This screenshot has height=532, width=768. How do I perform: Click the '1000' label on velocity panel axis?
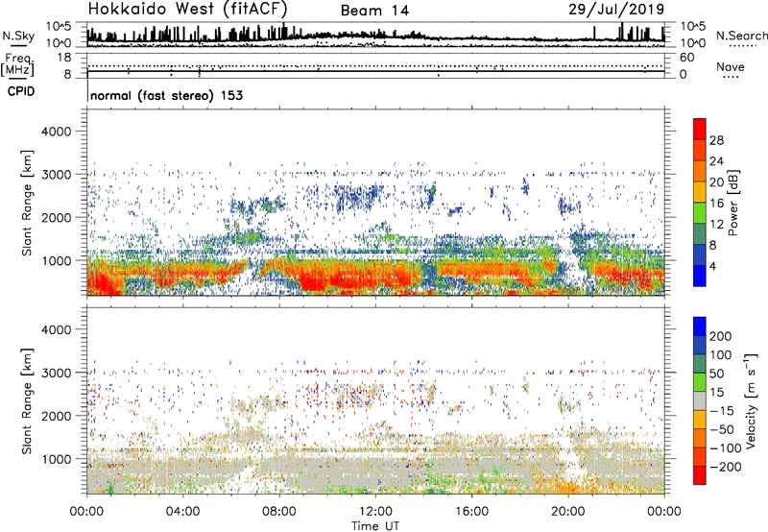click(x=56, y=459)
